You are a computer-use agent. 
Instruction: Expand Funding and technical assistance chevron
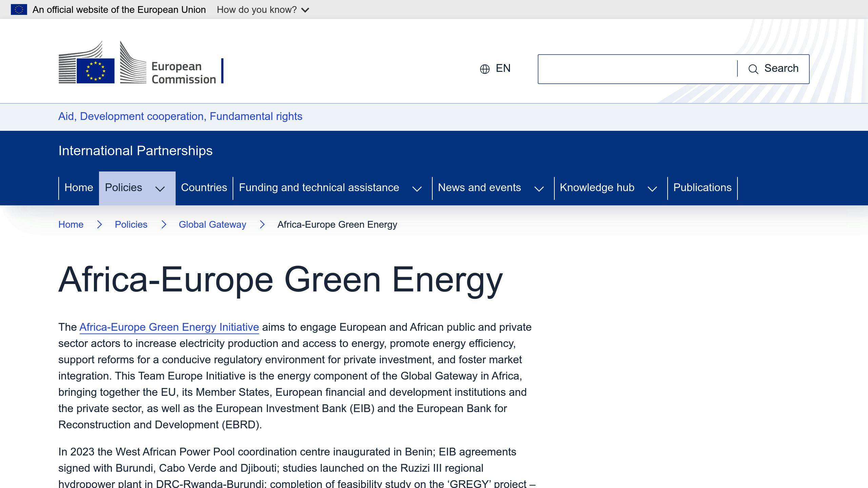[x=417, y=189]
